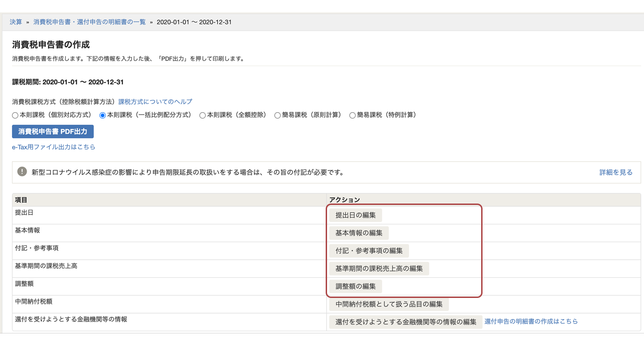Click the 基本情報 row label
644x344 pixels.
point(28,230)
